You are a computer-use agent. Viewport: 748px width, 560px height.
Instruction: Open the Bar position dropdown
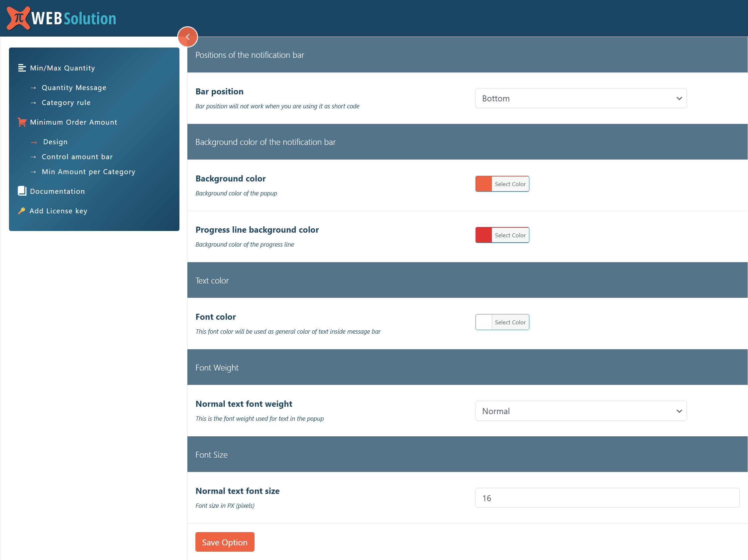[x=581, y=98]
